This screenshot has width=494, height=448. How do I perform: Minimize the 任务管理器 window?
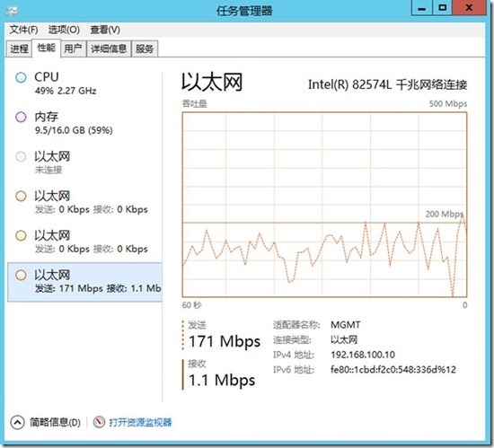[x=421, y=8]
